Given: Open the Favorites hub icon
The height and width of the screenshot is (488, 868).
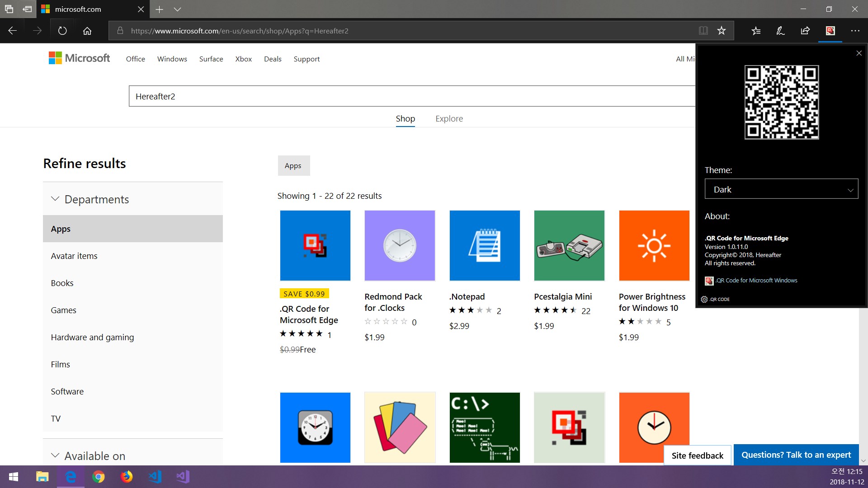Looking at the screenshot, I should (756, 31).
